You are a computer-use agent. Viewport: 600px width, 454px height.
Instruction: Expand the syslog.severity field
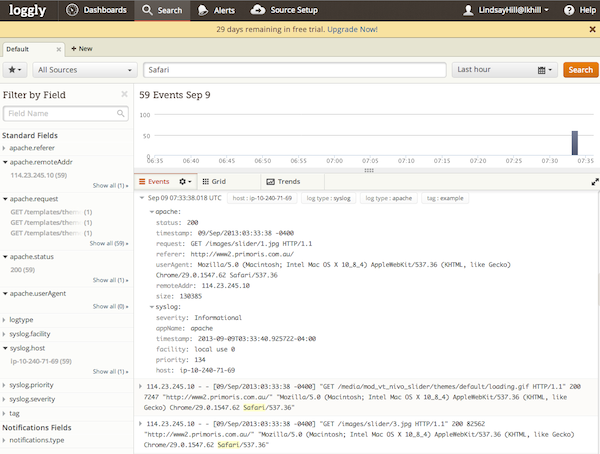pos(4,399)
